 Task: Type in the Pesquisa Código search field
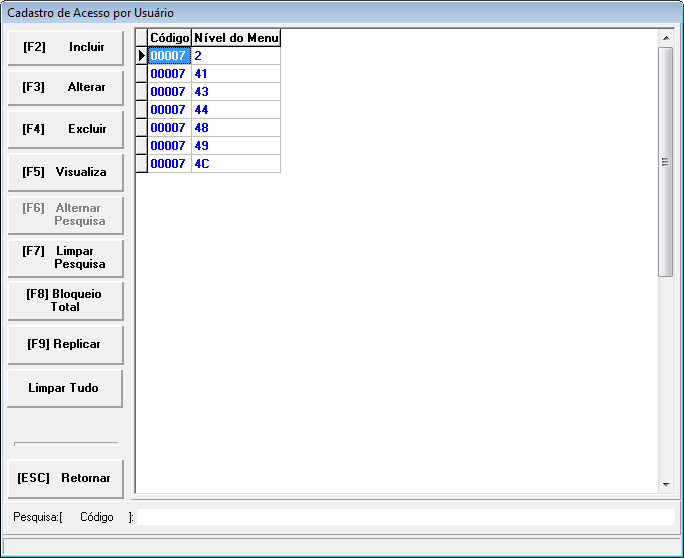pyautogui.click(x=405, y=517)
